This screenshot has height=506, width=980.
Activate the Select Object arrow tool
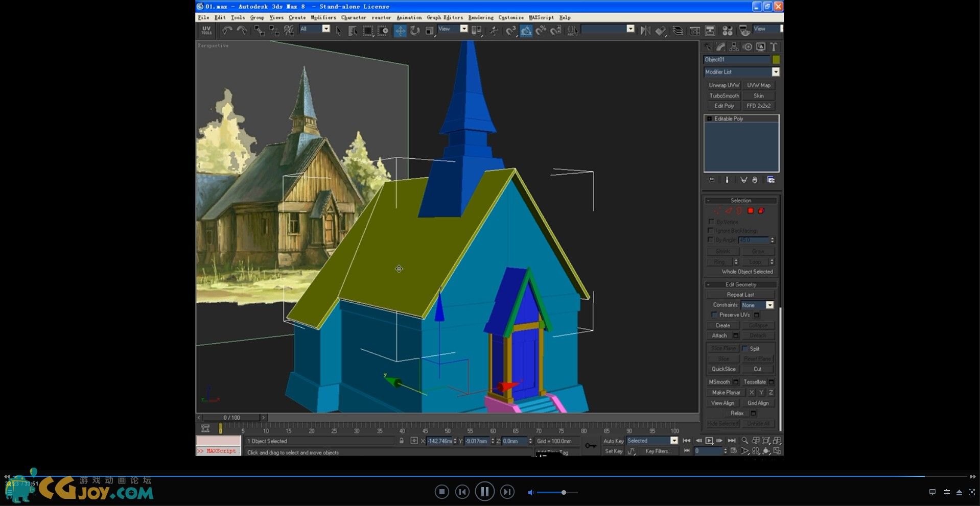(338, 31)
